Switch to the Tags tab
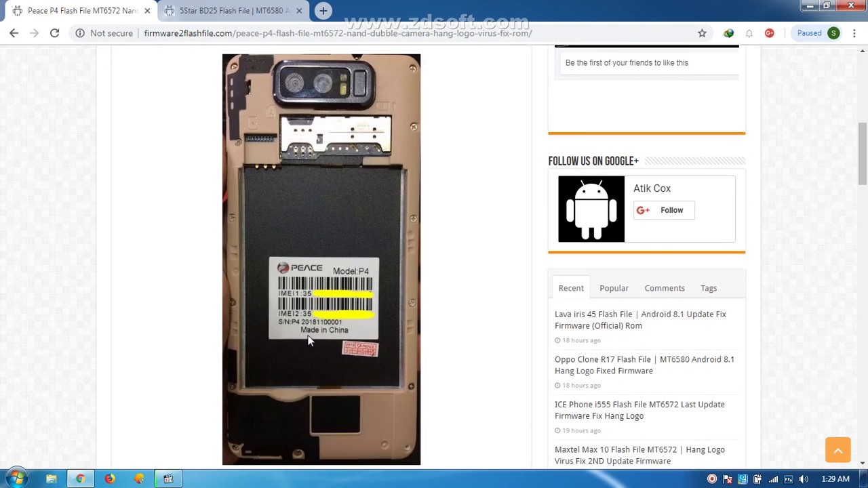Image resolution: width=868 pixels, height=488 pixels. (709, 288)
